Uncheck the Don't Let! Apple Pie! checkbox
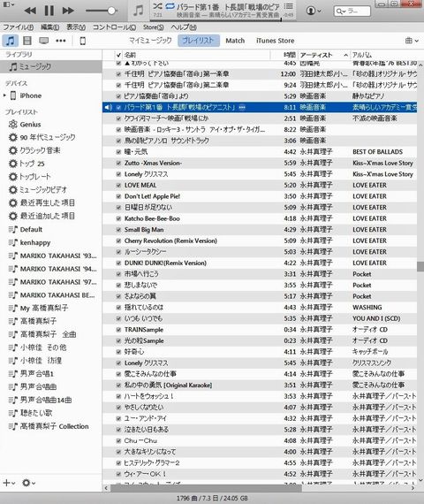This screenshot has height=504, width=424. [x=118, y=196]
